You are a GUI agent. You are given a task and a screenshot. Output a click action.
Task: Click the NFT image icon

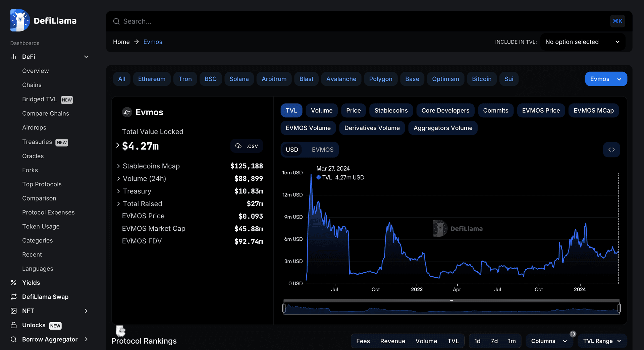click(14, 311)
